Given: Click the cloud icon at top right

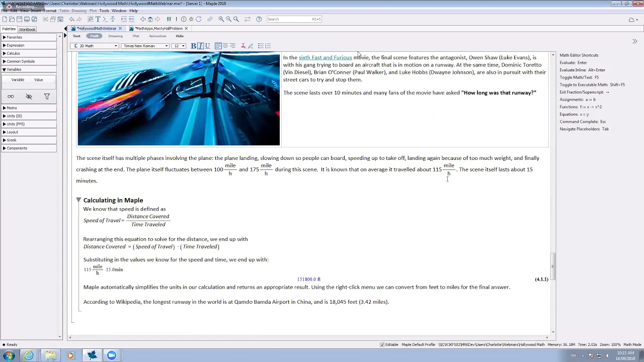Looking at the screenshot, I should click(x=631, y=20).
